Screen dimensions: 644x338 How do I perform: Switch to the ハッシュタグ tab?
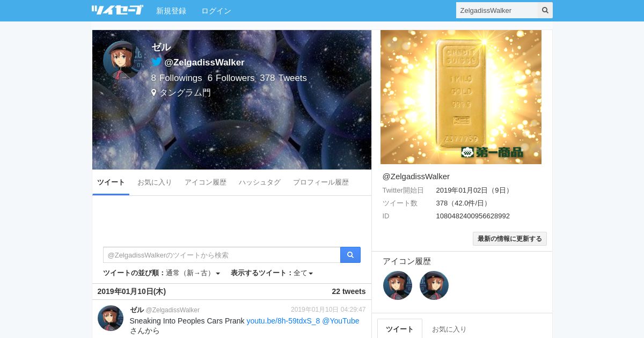[x=260, y=182]
